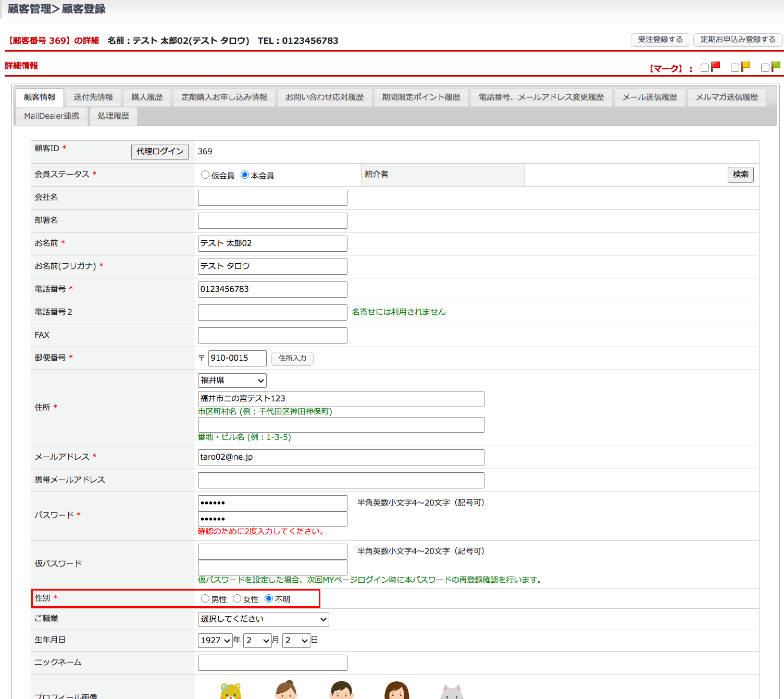
Task: Choose the woman with hair bun avatar
Action: pos(286,690)
